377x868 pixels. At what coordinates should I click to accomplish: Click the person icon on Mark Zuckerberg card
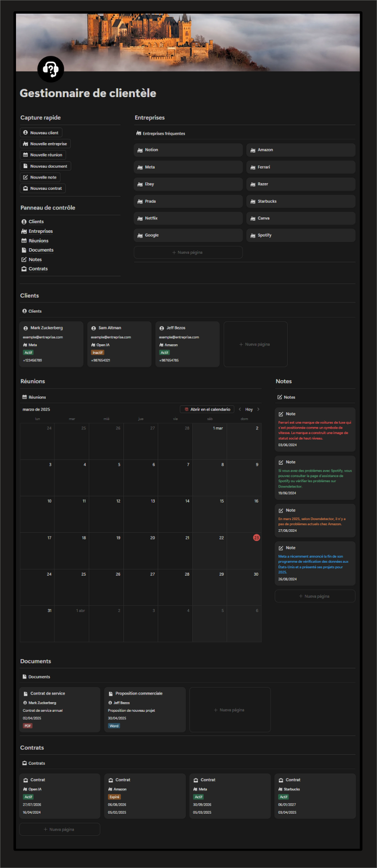click(25, 328)
